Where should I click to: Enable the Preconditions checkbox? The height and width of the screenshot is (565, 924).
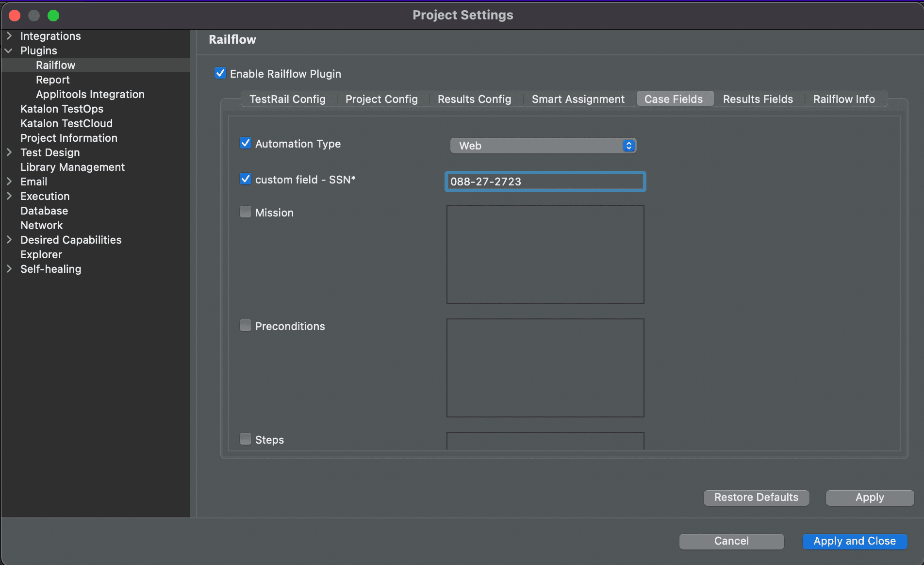pyautogui.click(x=246, y=326)
